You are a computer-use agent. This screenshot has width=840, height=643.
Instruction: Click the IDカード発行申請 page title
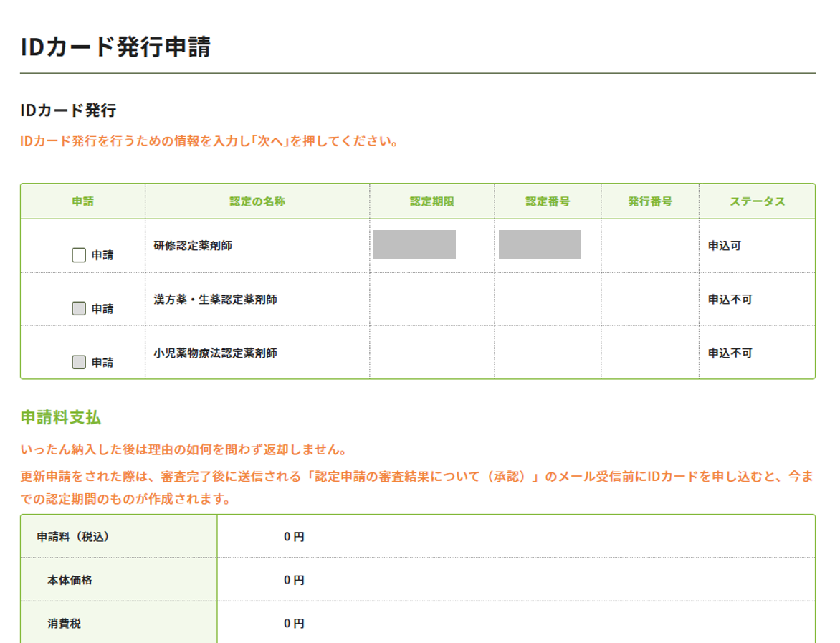[x=115, y=47]
